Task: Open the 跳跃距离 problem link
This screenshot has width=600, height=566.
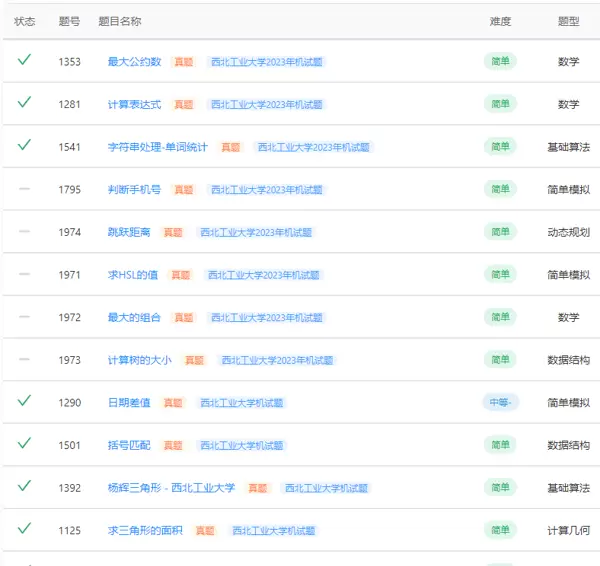Action: (129, 232)
